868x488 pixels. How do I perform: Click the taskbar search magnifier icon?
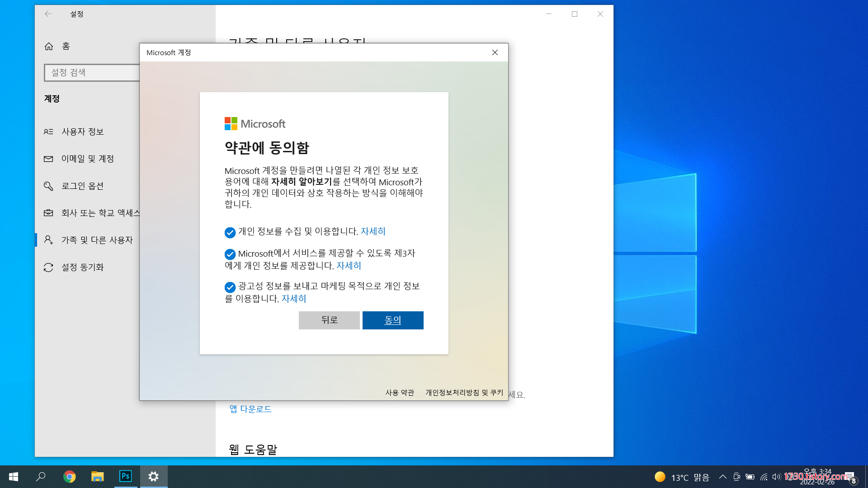pos(41,476)
